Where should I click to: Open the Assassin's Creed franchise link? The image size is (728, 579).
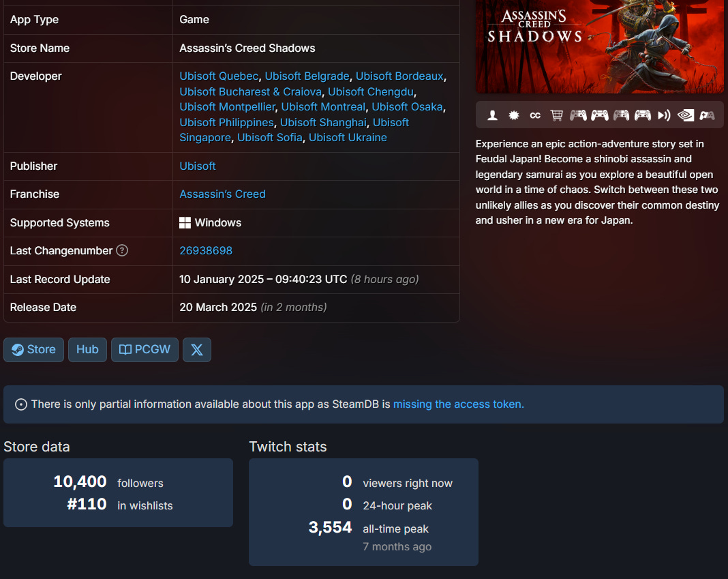[x=222, y=194]
